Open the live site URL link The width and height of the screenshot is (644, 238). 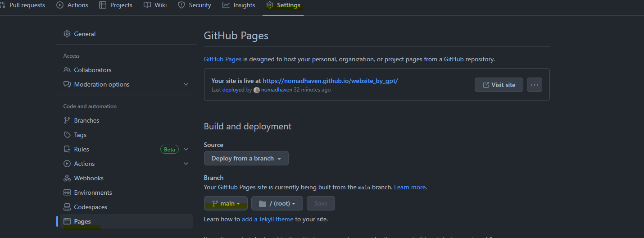pyautogui.click(x=330, y=81)
